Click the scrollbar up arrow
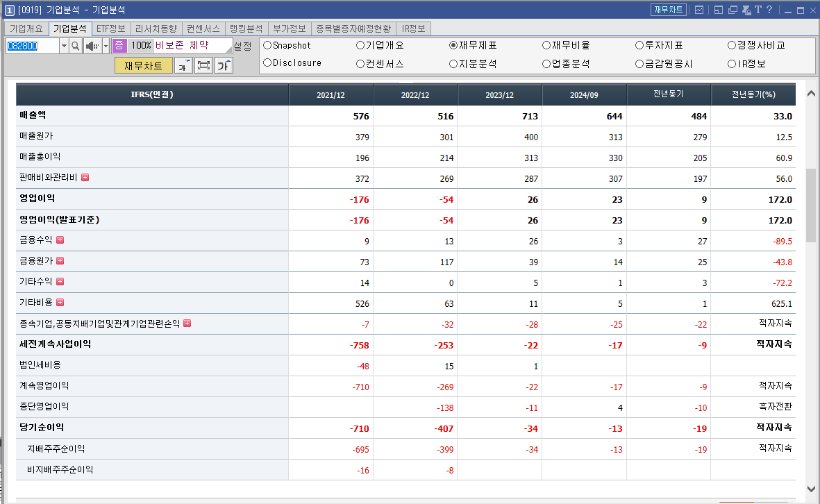Screen dimensions: 820x504 (810, 94)
